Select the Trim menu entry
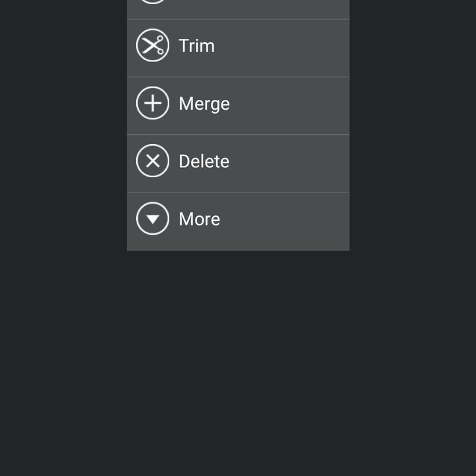The image size is (476, 476). click(238, 48)
